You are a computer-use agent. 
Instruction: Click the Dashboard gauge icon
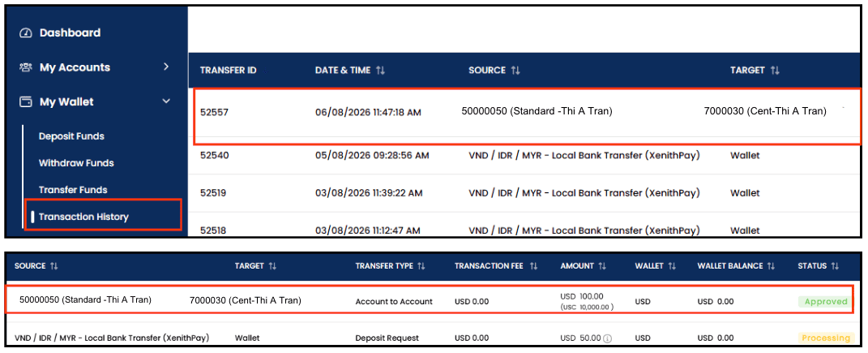click(x=25, y=33)
